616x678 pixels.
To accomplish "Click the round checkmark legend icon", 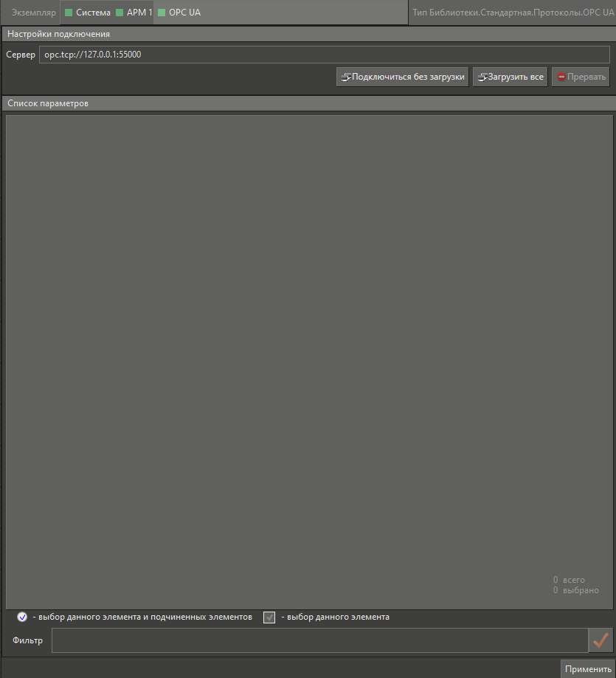I will (x=22, y=617).
